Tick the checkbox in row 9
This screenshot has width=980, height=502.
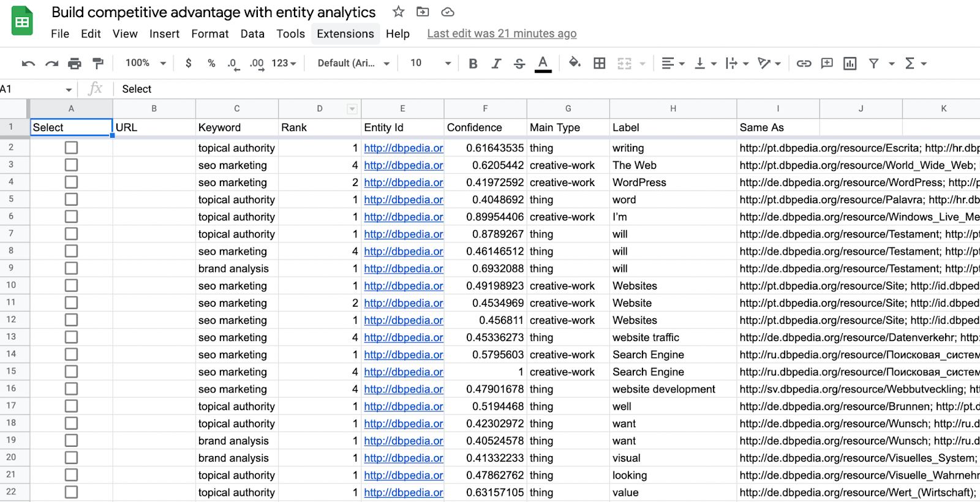click(71, 268)
